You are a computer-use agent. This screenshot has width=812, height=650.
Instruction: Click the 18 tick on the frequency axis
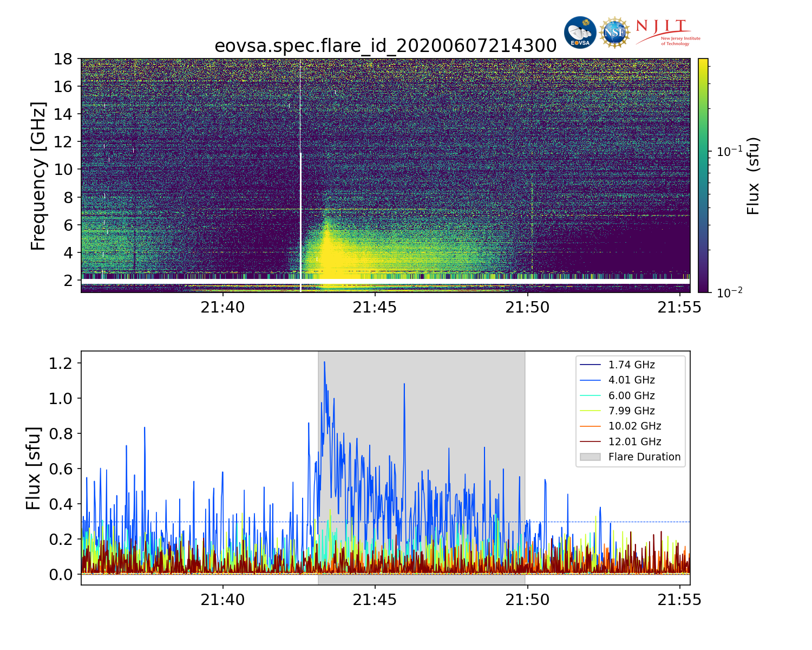click(x=63, y=58)
